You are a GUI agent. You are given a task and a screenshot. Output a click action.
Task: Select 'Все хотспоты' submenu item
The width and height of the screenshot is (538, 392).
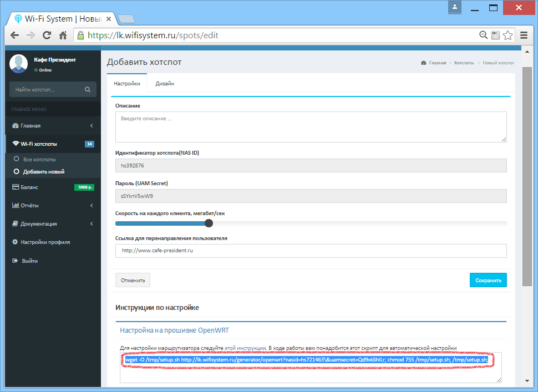[39, 159]
